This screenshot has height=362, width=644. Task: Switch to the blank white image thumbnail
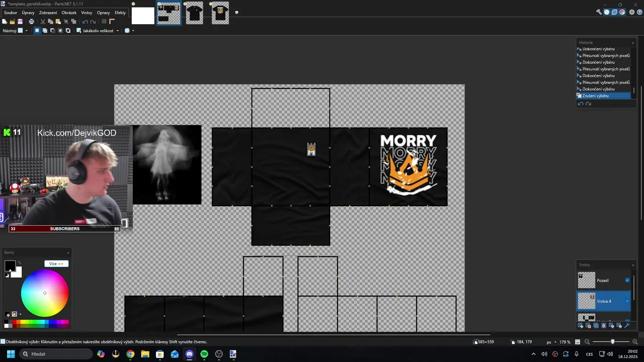tap(143, 15)
